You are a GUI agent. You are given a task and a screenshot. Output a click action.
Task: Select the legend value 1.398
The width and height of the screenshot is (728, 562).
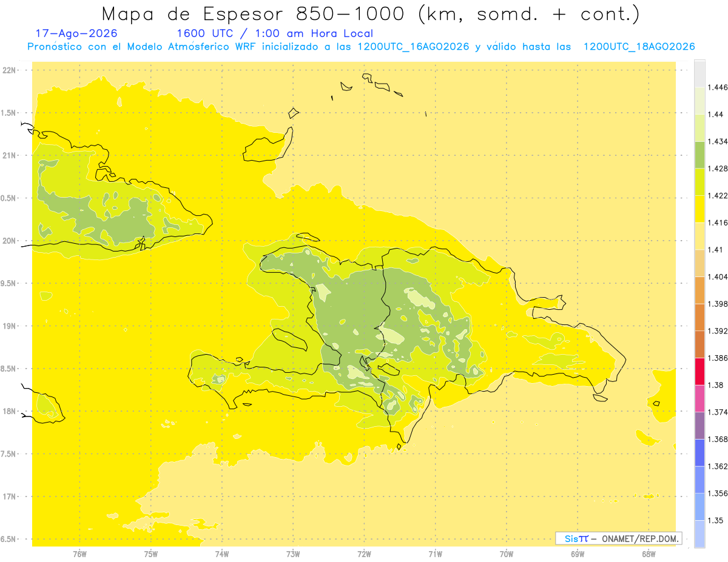pos(718,304)
